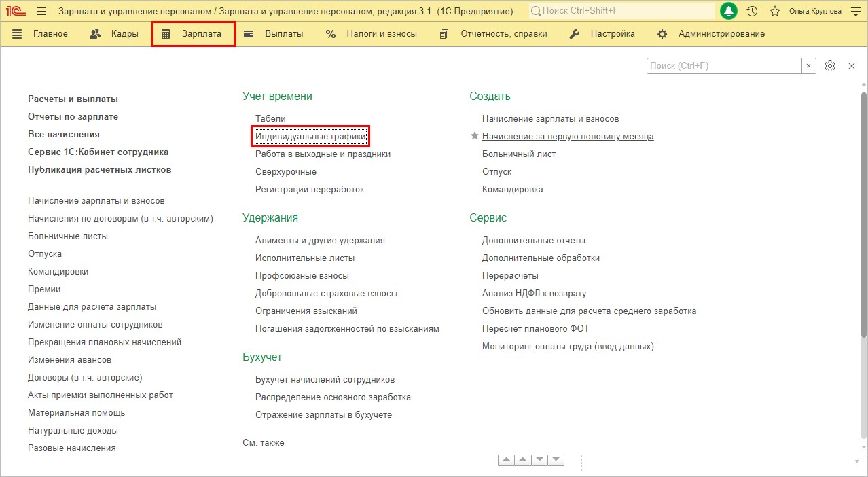
Task: Open Расчеты и выплаты
Action: coord(73,99)
